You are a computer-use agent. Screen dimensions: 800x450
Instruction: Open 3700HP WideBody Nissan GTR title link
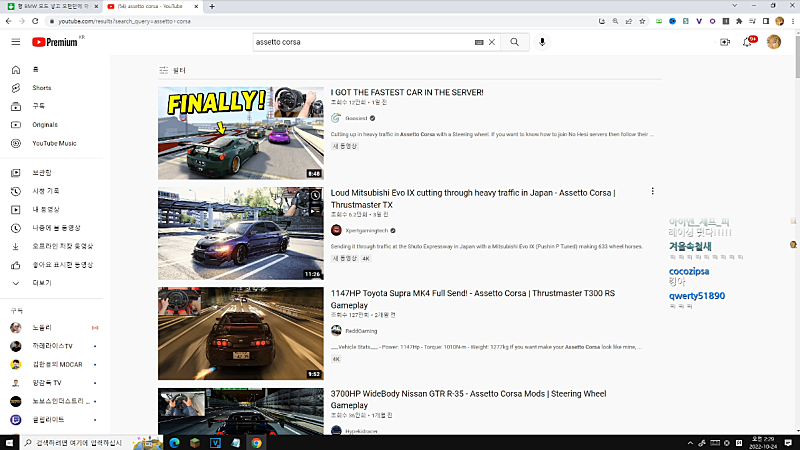pyautogui.click(x=468, y=399)
